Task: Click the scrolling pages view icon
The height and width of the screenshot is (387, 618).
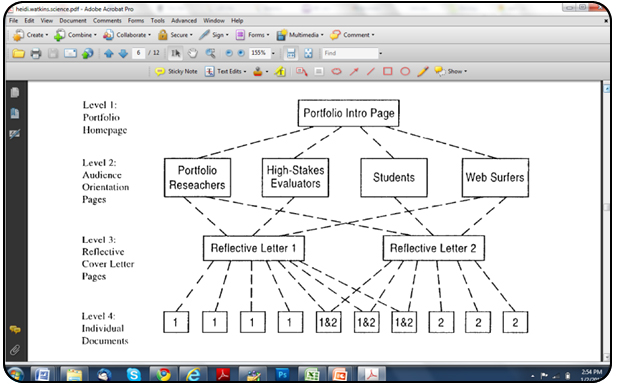Action: pos(291,53)
